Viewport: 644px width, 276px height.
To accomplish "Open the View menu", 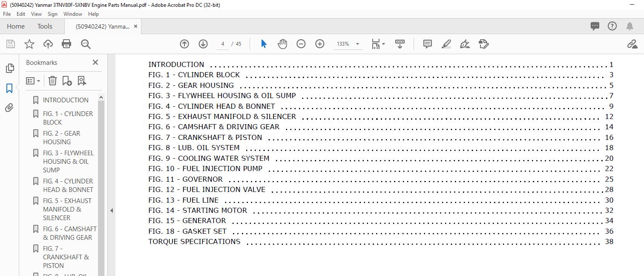I will [x=37, y=14].
